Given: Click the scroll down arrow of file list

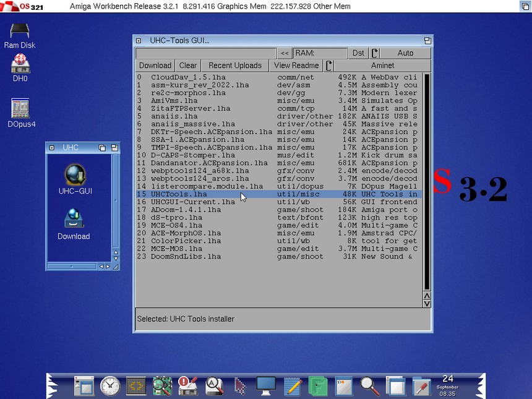Looking at the screenshot, I should (x=427, y=304).
